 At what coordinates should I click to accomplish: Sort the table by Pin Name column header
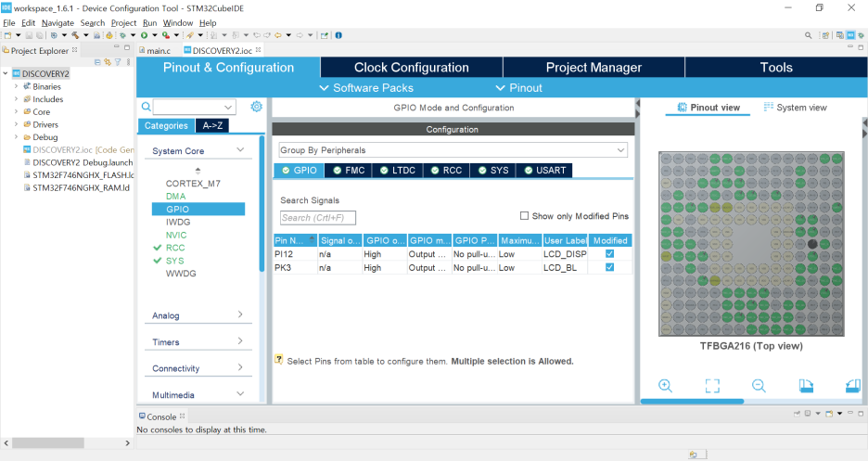[296, 240]
